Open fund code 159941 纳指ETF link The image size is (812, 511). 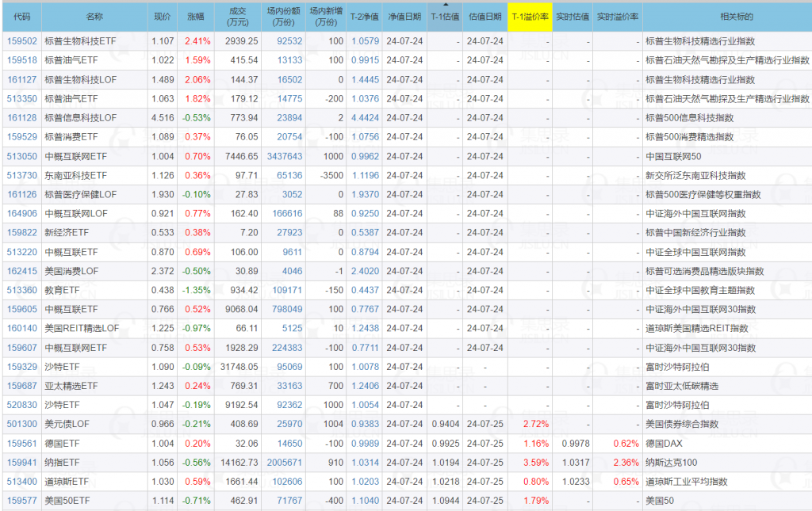21,462
